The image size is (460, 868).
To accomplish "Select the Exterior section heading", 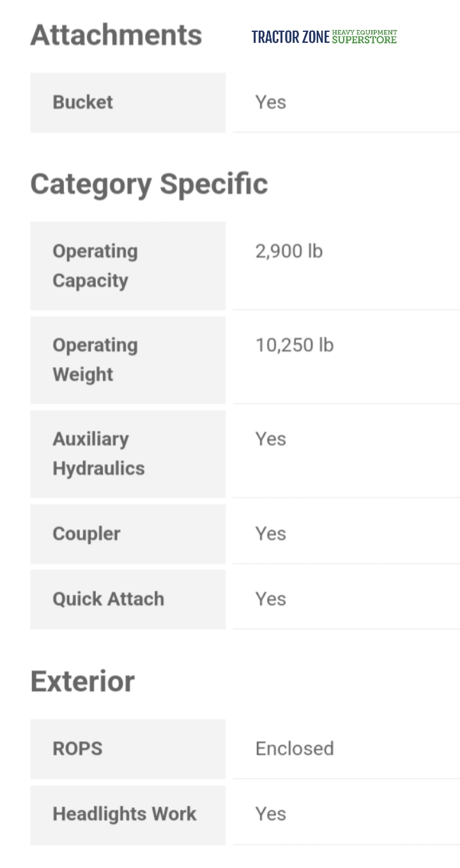I will tap(82, 681).
